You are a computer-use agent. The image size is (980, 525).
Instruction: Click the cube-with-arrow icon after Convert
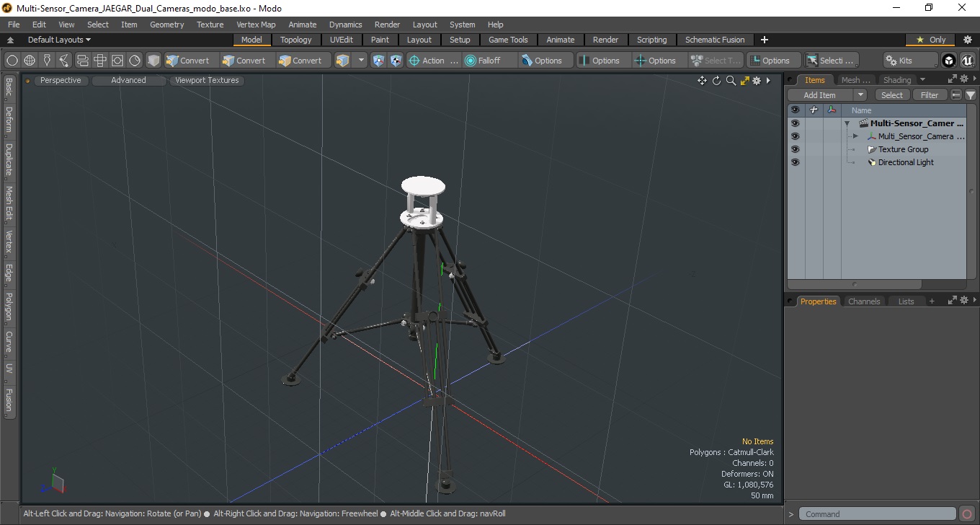(x=343, y=61)
